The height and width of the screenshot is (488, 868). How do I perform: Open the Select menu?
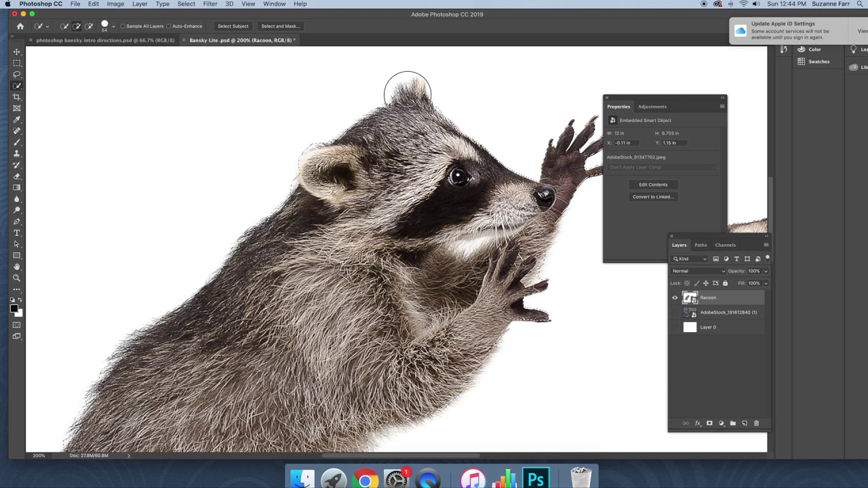186,4
